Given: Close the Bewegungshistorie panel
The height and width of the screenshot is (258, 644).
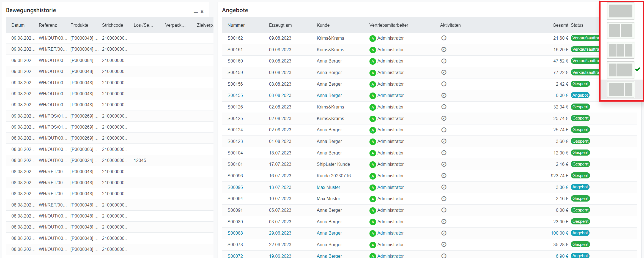Looking at the screenshot, I should (202, 12).
